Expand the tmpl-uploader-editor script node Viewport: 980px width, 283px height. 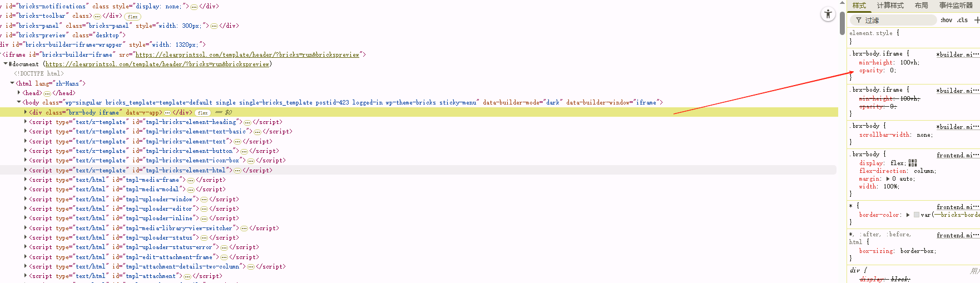tap(26, 209)
